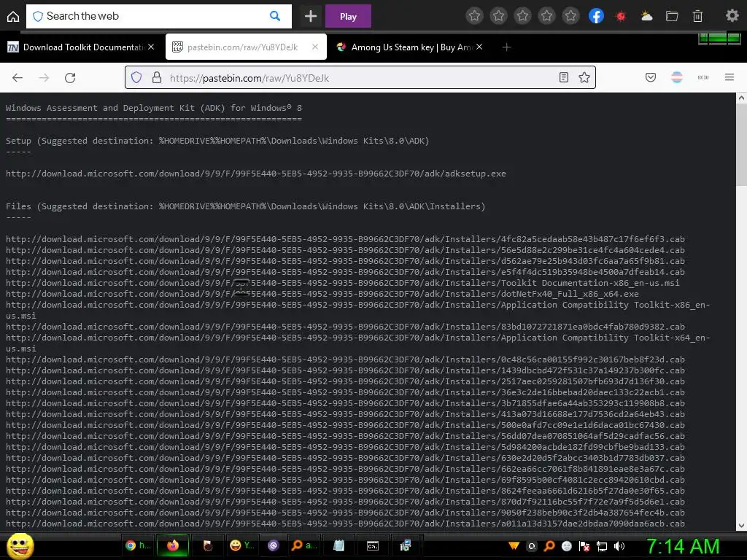The height and width of the screenshot is (560, 747).
Task: Click the red ladybug icon
Action: [620, 16]
